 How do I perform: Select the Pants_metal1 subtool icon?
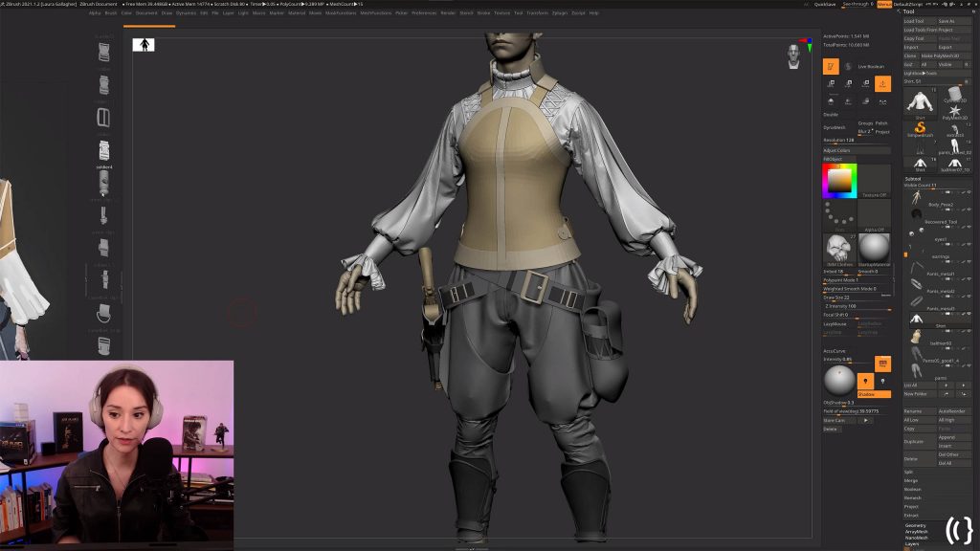[x=916, y=268]
